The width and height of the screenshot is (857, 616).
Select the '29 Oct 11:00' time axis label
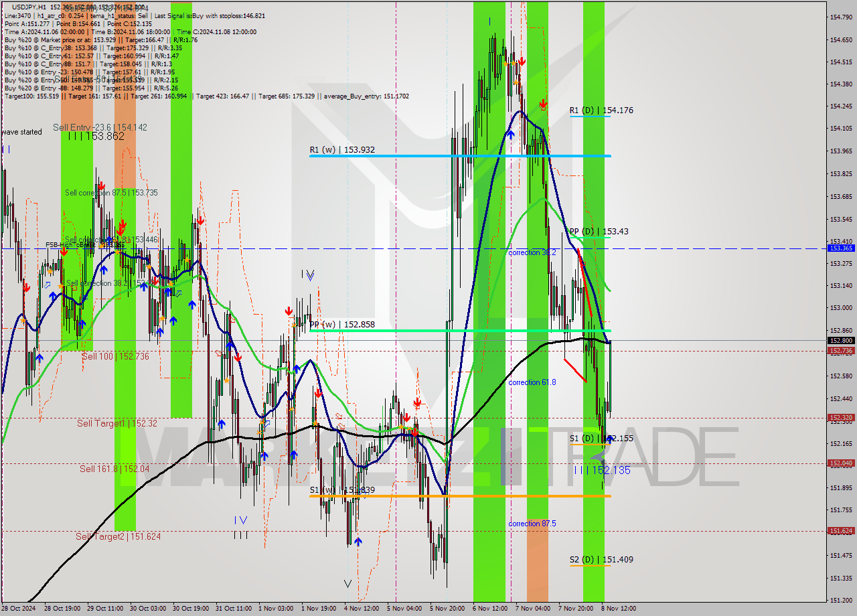(x=106, y=609)
